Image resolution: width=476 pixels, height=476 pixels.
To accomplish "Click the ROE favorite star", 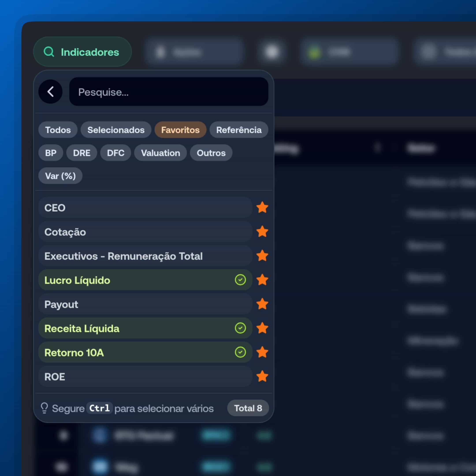I will [x=262, y=376].
